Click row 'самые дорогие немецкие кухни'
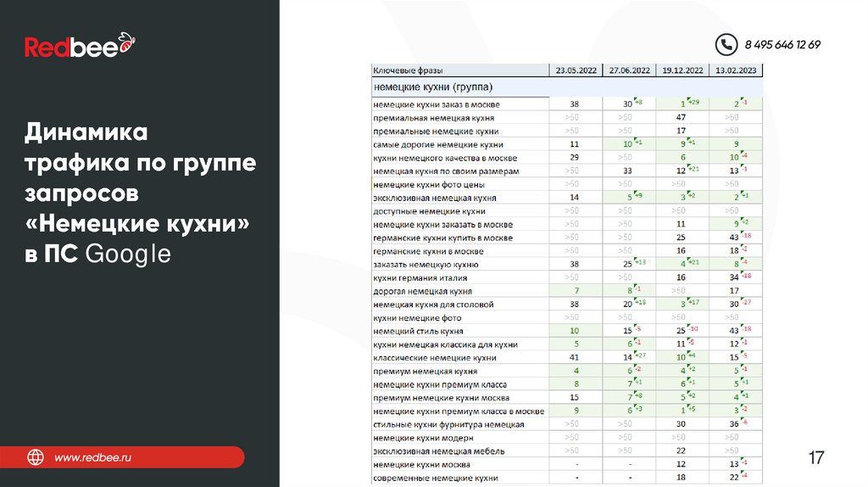Image resolution: width=868 pixels, height=487 pixels. [567, 144]
